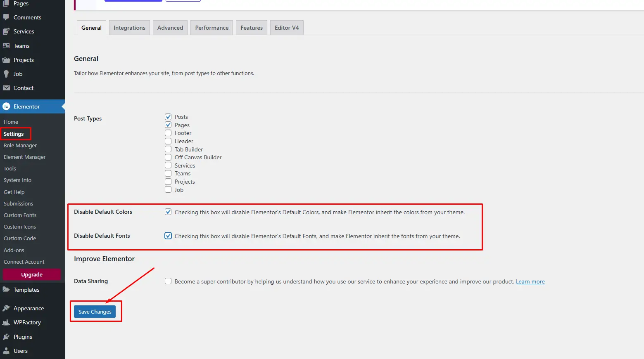This screenshot has width=644, height=359.
Task: Click the Contact envelope icon
Action: click(x=6, y=88)
